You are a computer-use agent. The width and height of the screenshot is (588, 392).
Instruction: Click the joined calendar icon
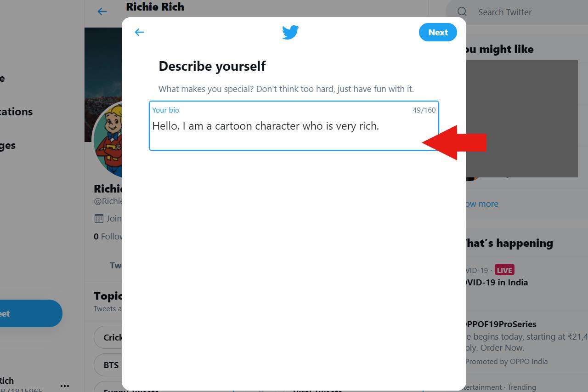pyautogui.click(x=99, y=218)
